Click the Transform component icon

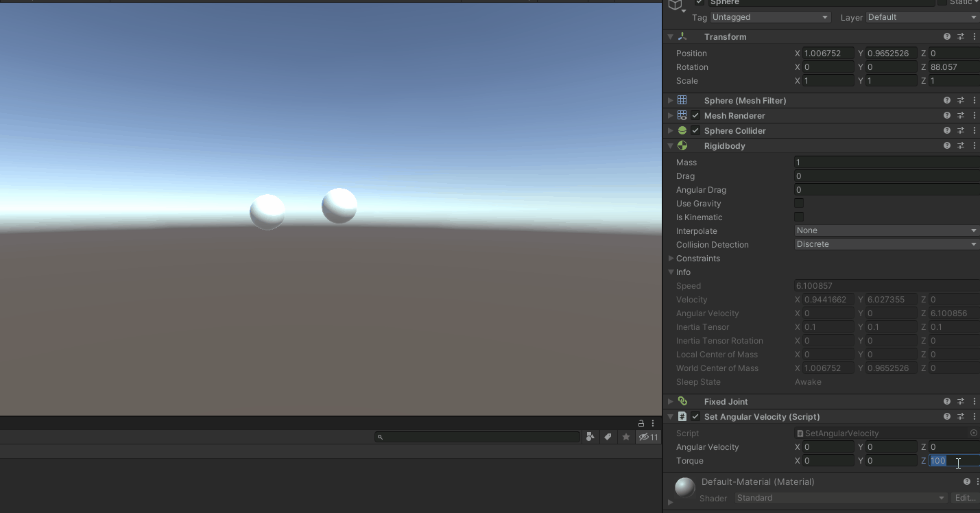pyautogui.click(x=682, y=36)
